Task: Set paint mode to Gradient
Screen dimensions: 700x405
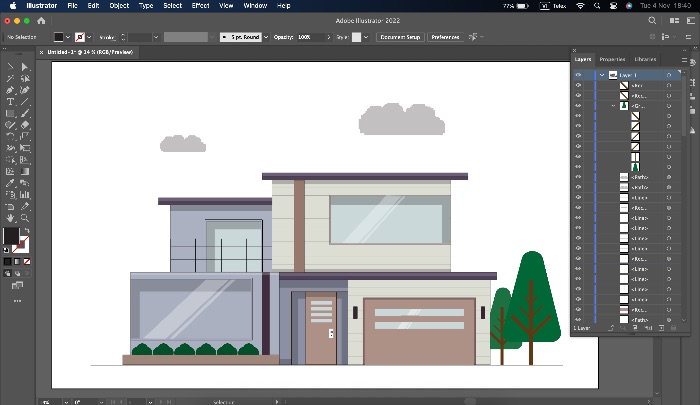Action: coord(17,262)
